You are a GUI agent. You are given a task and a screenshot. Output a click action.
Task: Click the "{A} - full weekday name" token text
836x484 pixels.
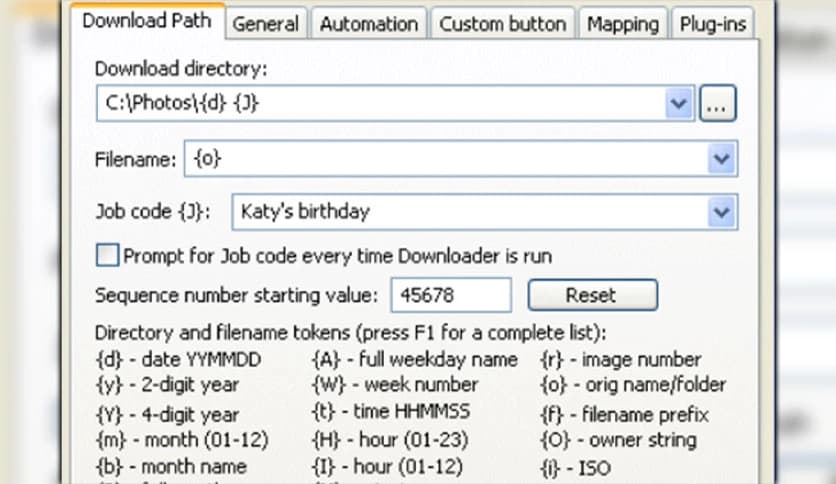pyautogui.click(x=415, y=360)
